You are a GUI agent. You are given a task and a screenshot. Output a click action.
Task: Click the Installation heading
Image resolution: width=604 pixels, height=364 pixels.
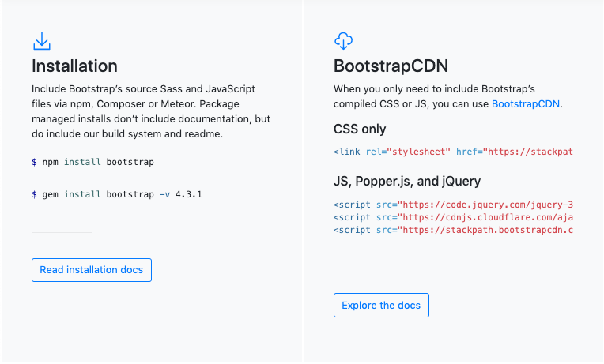click(74, 66)
